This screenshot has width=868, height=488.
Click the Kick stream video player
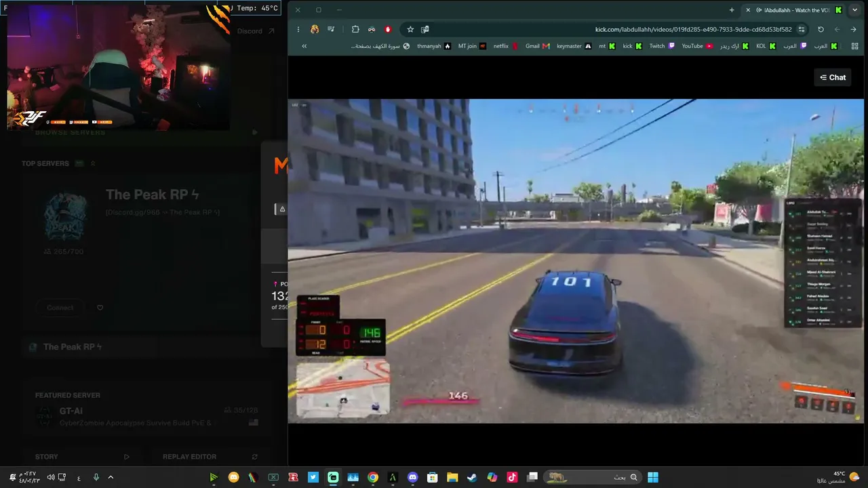[576, 261]
